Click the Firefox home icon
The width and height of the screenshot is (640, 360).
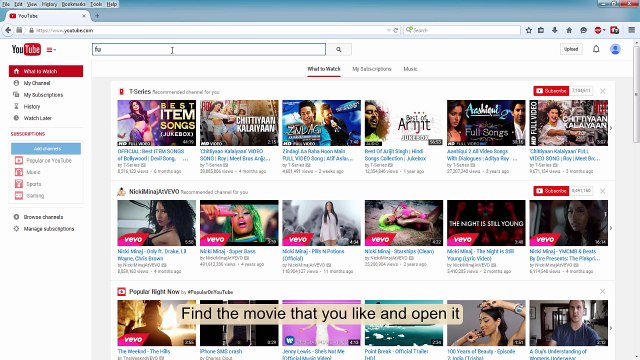click(x=569, y=30)
